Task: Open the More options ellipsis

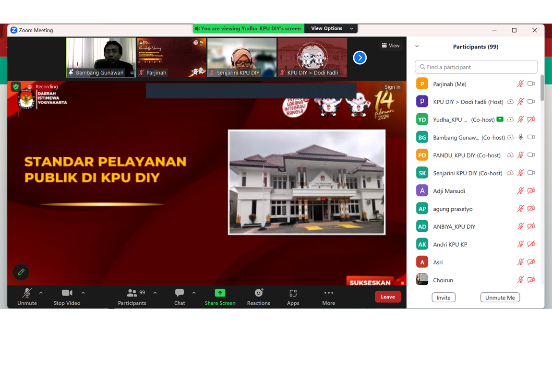Action: (328, 293)
